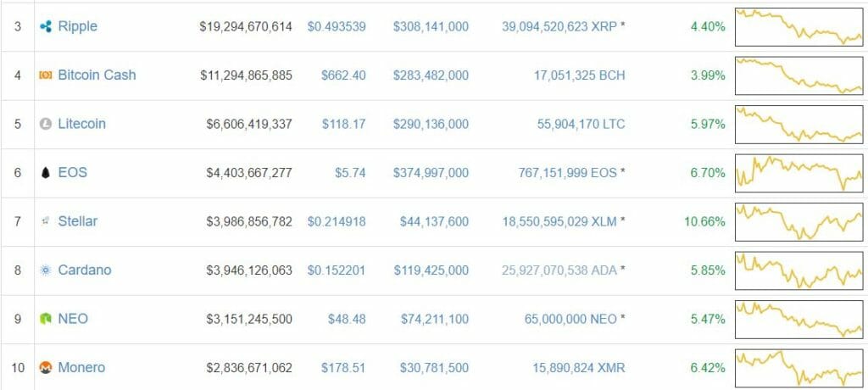Click Litecoin's $290,136,000 volume link
The width and height of the screenshot is (868, 390).
(x=431, y=124)
